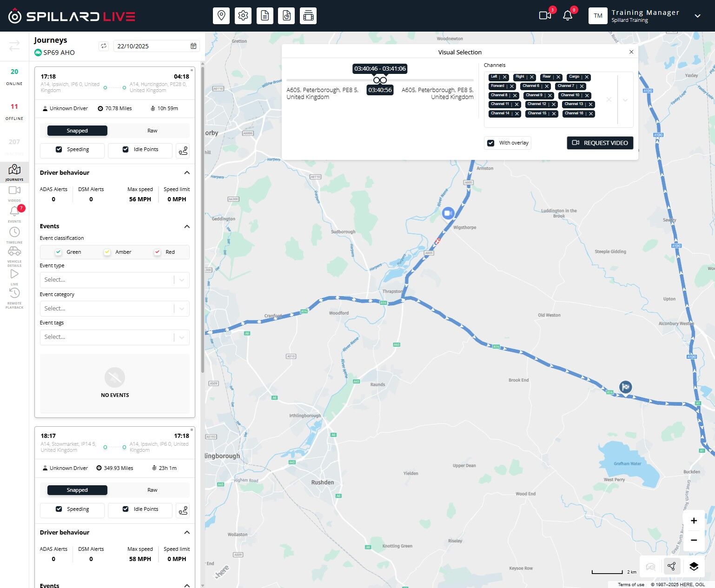This screenshot has width=715, height=588.
Task: Open the Event tags dropdown
Action: pyautogui.click(x=114, y=337)
